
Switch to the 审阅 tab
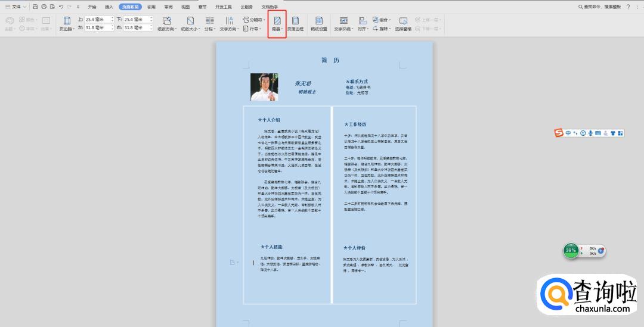(168, 7)
